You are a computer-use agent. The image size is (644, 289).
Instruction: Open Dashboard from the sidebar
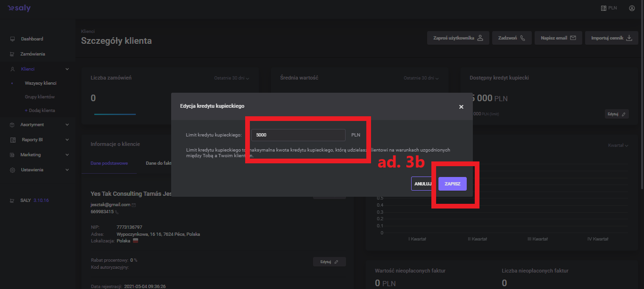click(x=32, y=39)
